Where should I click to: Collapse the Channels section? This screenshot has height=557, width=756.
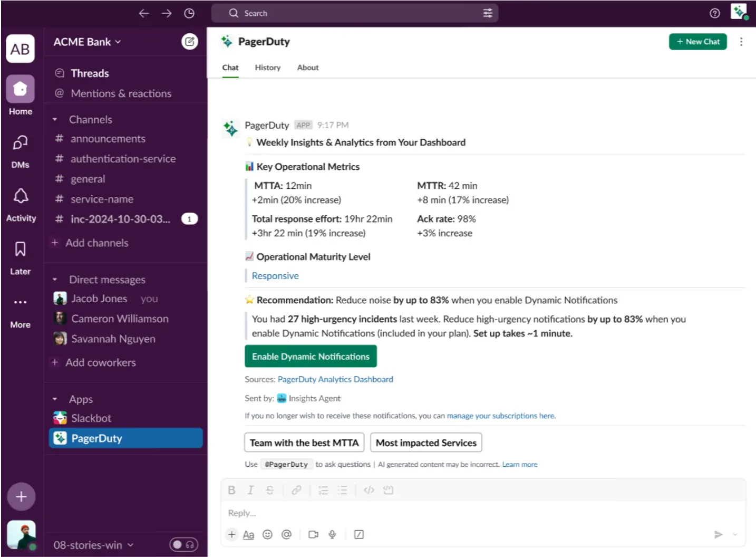pyautogui.click(x=55, y=120)
